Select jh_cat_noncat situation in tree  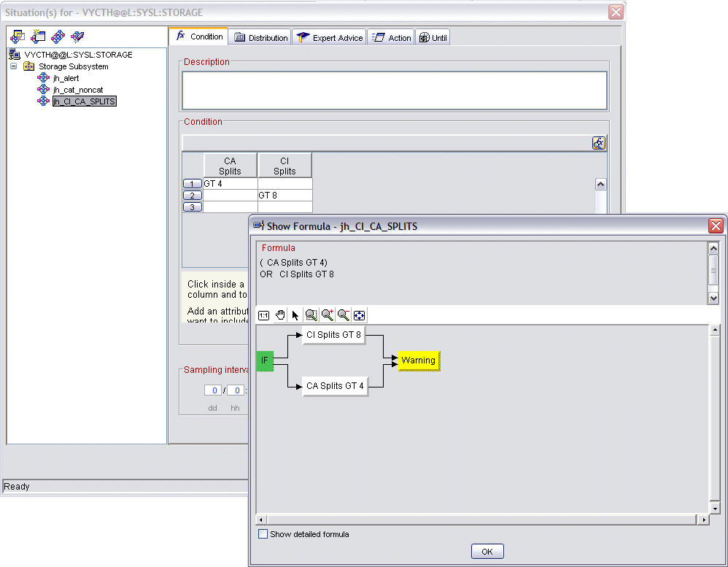(73, 90)
